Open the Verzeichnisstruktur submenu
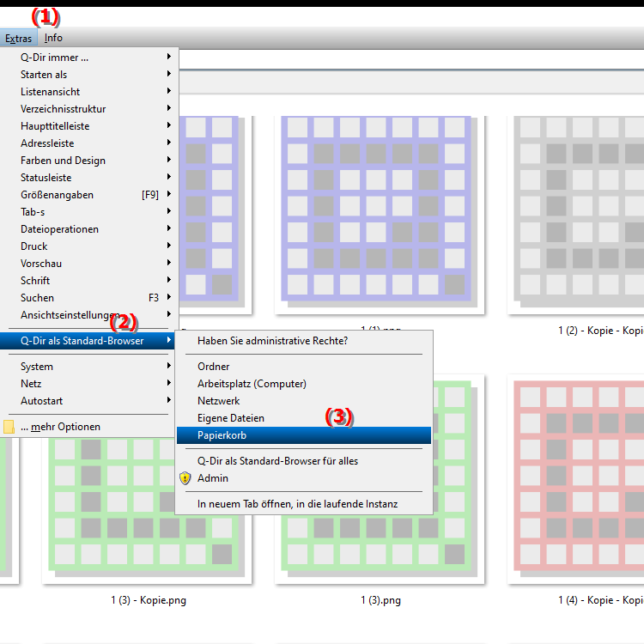Screen dimensions: 644x644 89,109
